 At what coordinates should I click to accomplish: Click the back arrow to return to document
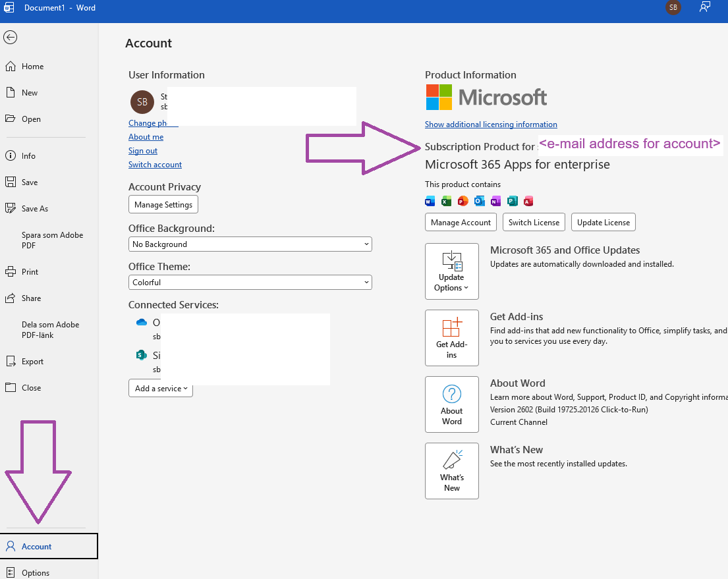pos(11,37)
